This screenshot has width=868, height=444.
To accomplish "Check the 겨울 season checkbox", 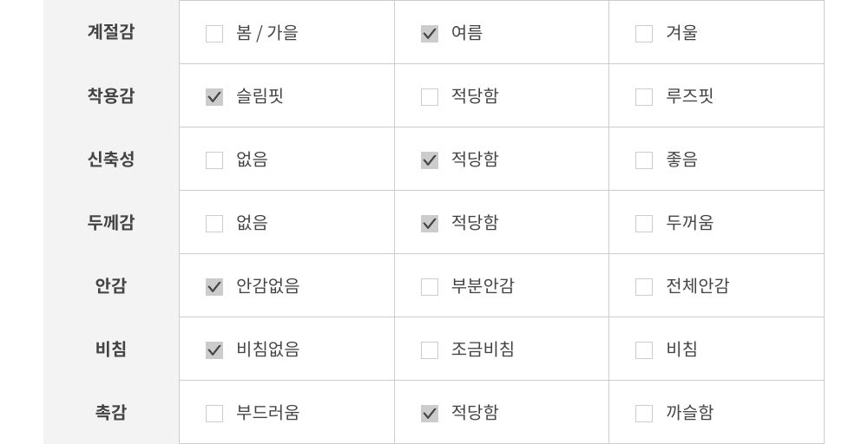I will (644, 34).
